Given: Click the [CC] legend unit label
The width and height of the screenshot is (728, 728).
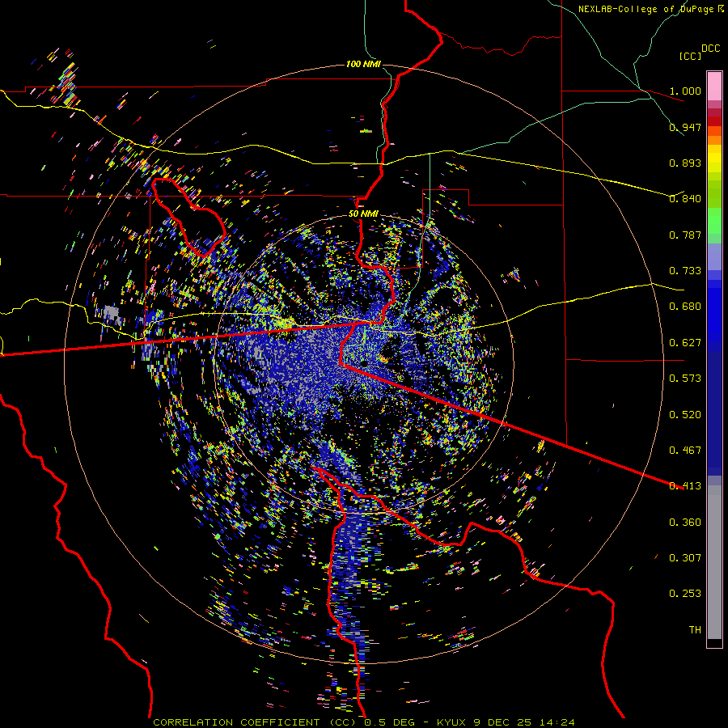Looking at the screenshot, I should 691,56.
